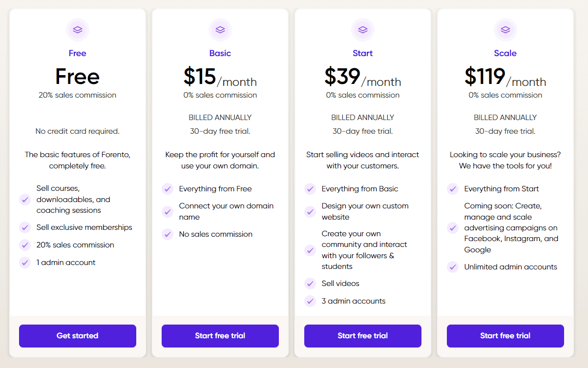Image resolution: width=588 pixels, height=368 pixels.
Task: Click 'Start free trial' under the Start plan
Action: click(x=362, y=336)
